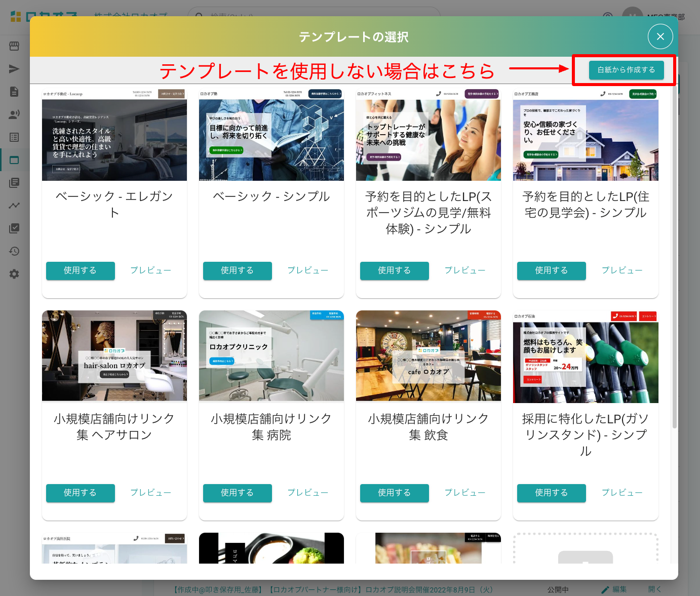Select the speaking person icon in sidebar

(14, 114)
